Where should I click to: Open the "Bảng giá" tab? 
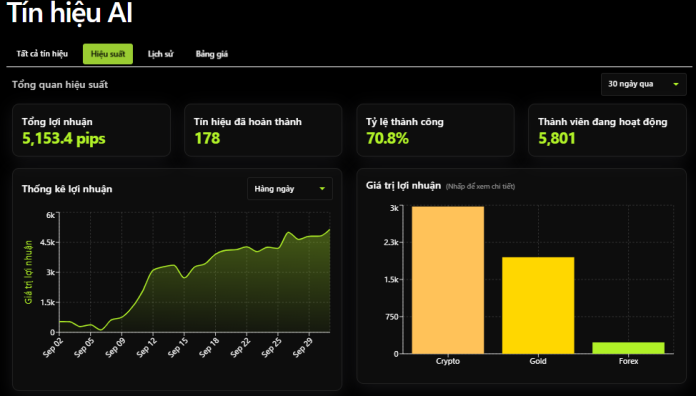[212, 54]
